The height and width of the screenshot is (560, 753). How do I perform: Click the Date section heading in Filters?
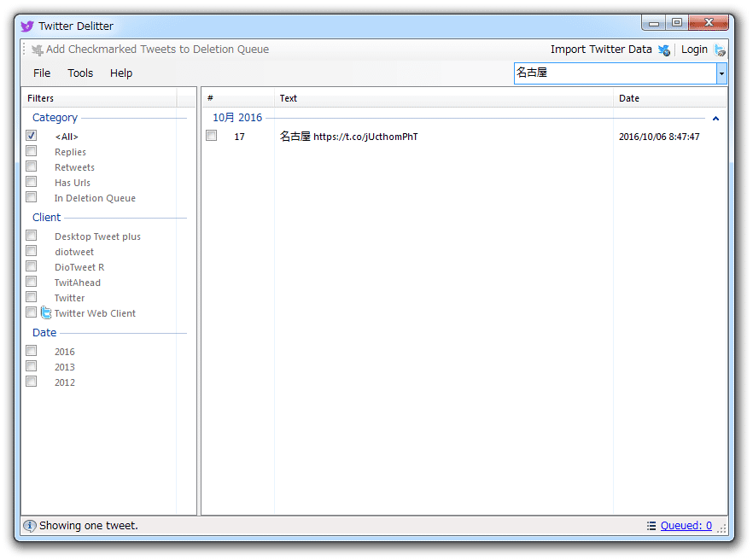click(44, 332)
